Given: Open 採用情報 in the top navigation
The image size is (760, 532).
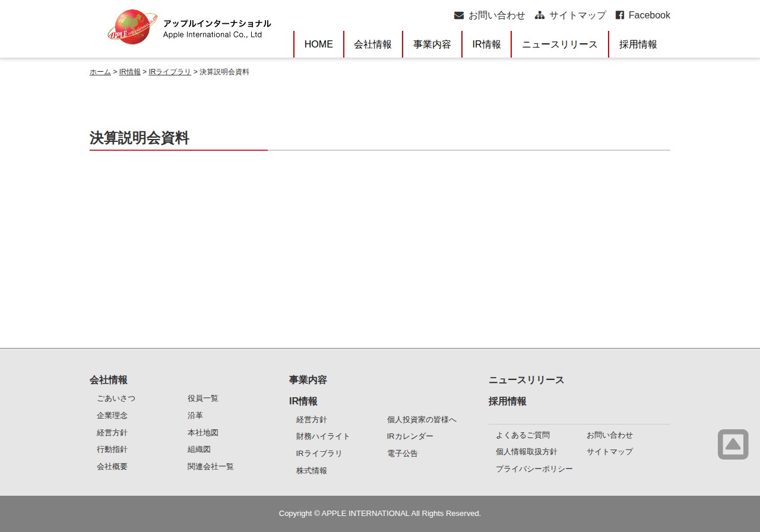Looking at the screenshot, I should pyautogui.click(x=638, y=45).
